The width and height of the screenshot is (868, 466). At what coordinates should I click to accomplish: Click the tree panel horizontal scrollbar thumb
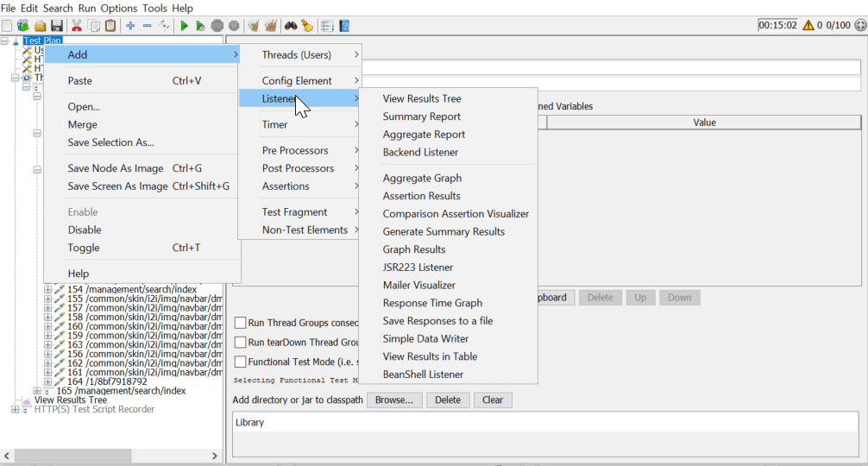tap(78, 455)
